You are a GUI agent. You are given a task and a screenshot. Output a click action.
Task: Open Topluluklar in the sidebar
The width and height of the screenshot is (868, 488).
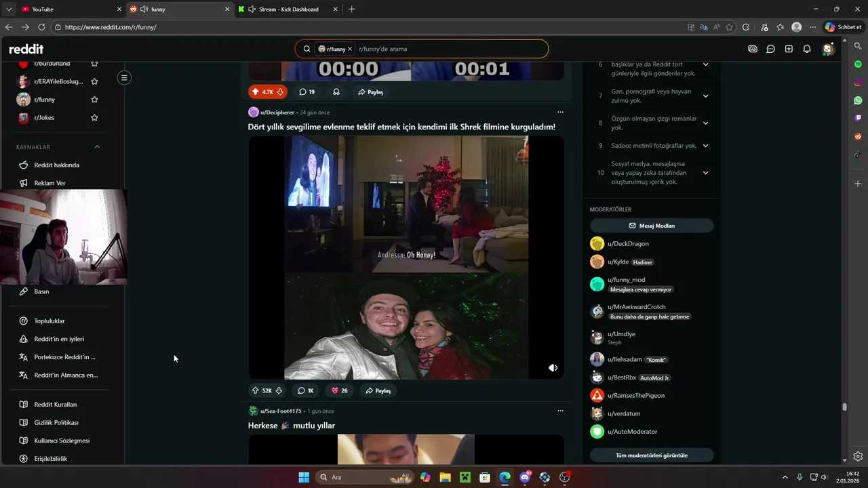coord(50,321)
